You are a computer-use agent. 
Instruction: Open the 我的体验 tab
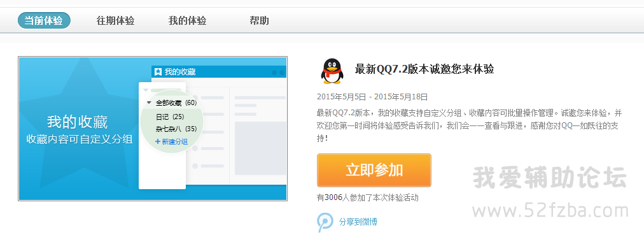point(187,20)
